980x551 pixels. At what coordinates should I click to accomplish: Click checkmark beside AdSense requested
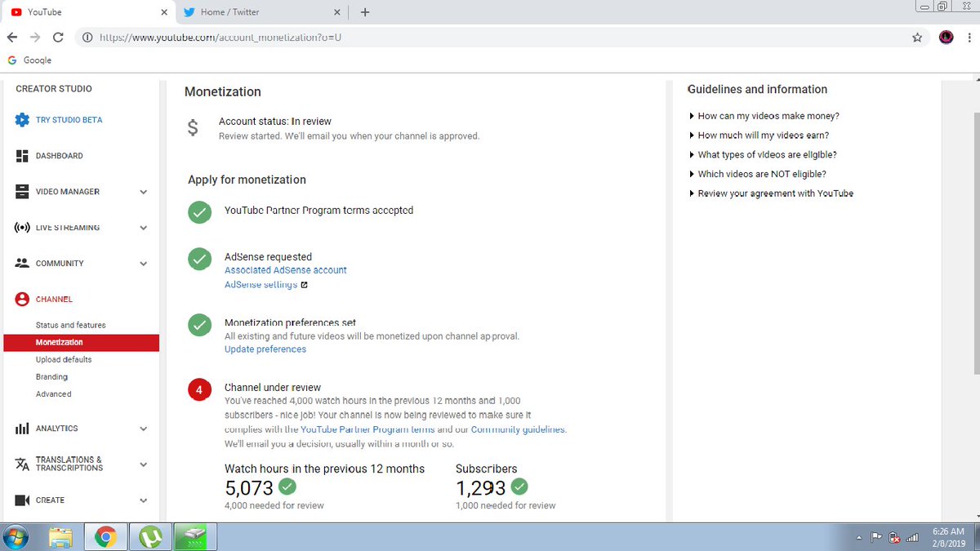point(199,259)
